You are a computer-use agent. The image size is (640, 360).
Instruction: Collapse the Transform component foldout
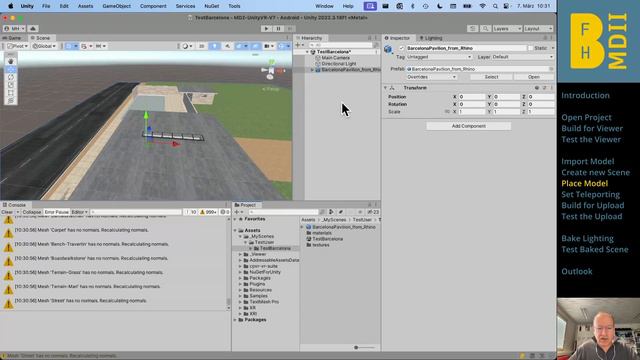click(x=385, y=88)
